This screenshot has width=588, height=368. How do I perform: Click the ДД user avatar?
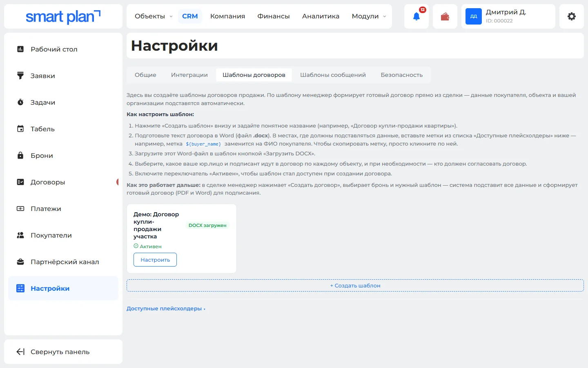coord(474,16)
